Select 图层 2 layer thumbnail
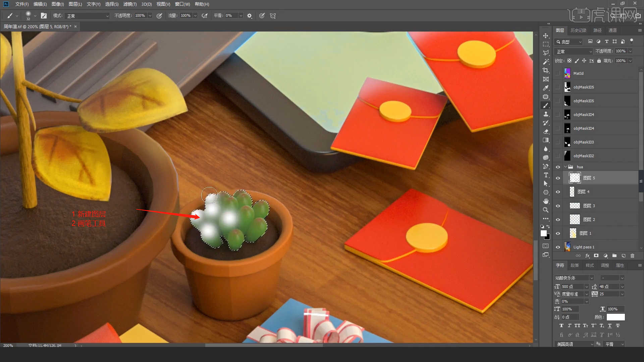This screenshot has width=644, height=362. [575, 220]
